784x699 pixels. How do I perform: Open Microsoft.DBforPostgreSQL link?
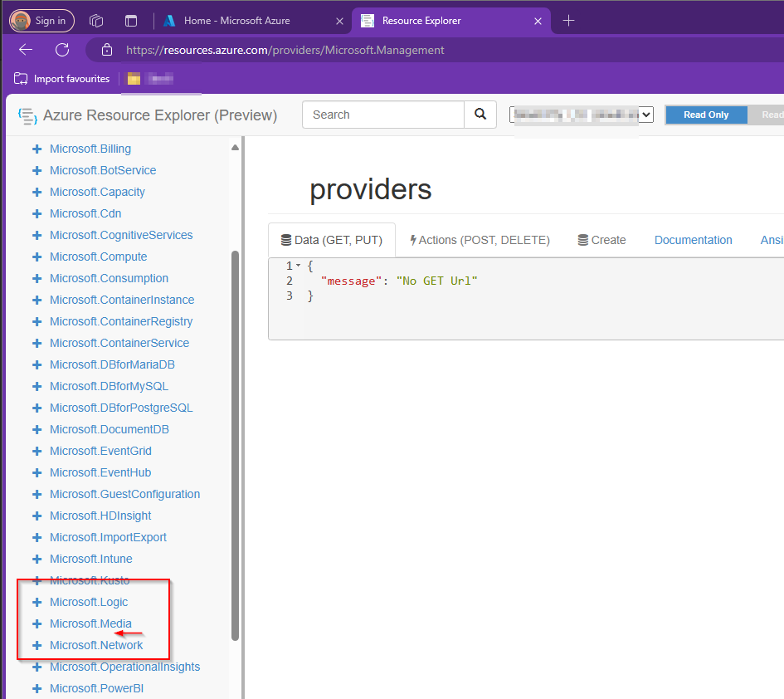tap(121, 408)
